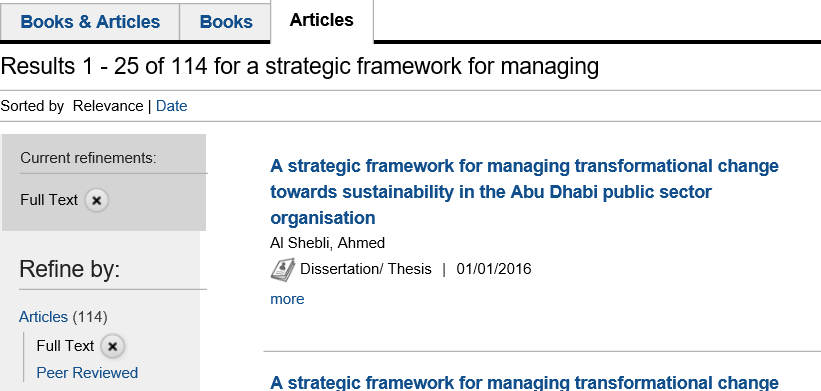This screenshot has height=391, width=821.
Task: Choose the Relevance sort option
Action: 108,106
